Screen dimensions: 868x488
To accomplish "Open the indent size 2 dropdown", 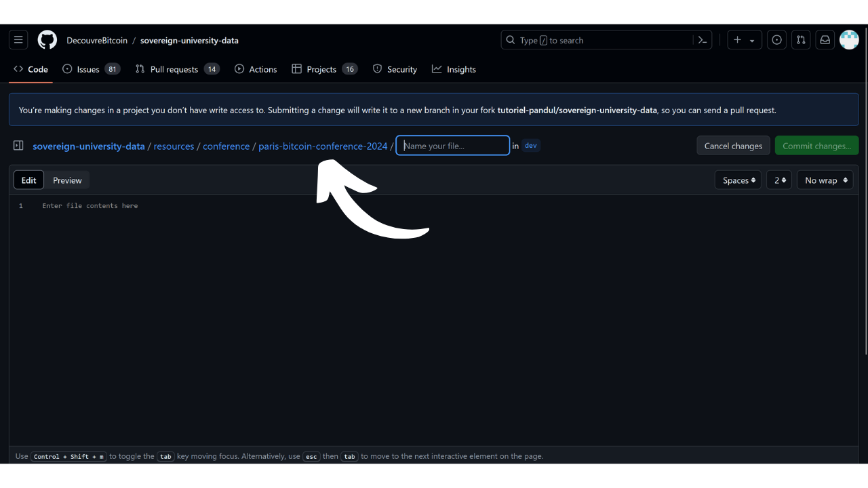I will coord(779,180).
